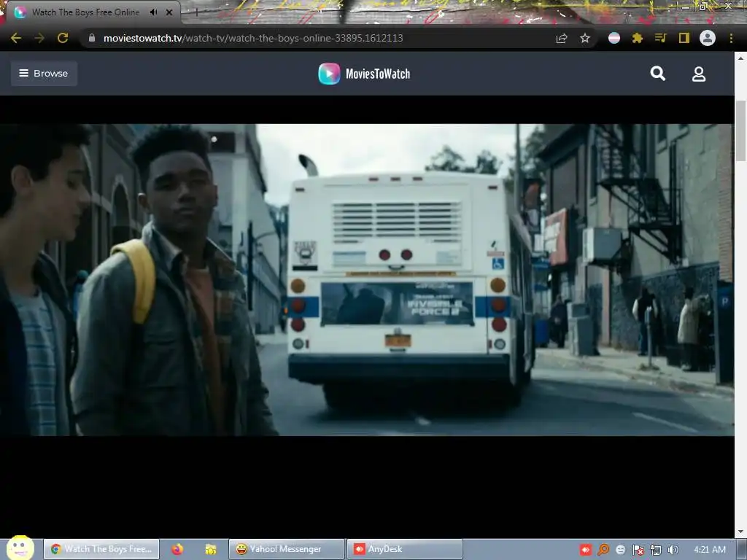The width and height of the screenshot is (747, 560).
Task: Open the Chrome profile avatar
Action: 708,38
